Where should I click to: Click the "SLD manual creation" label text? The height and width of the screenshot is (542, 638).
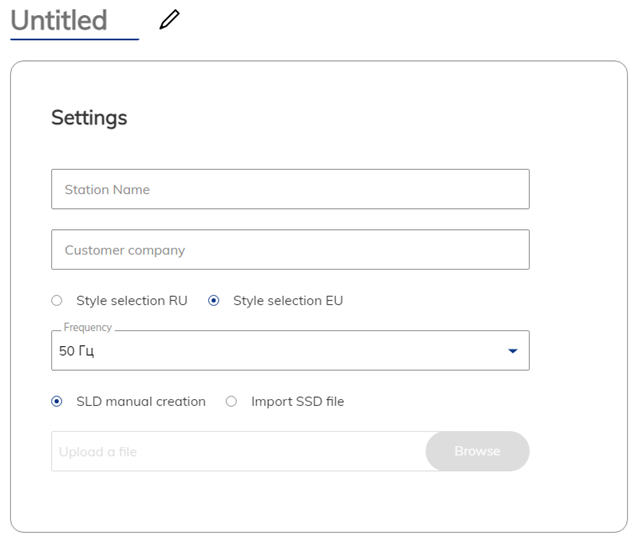coord(141,402)
